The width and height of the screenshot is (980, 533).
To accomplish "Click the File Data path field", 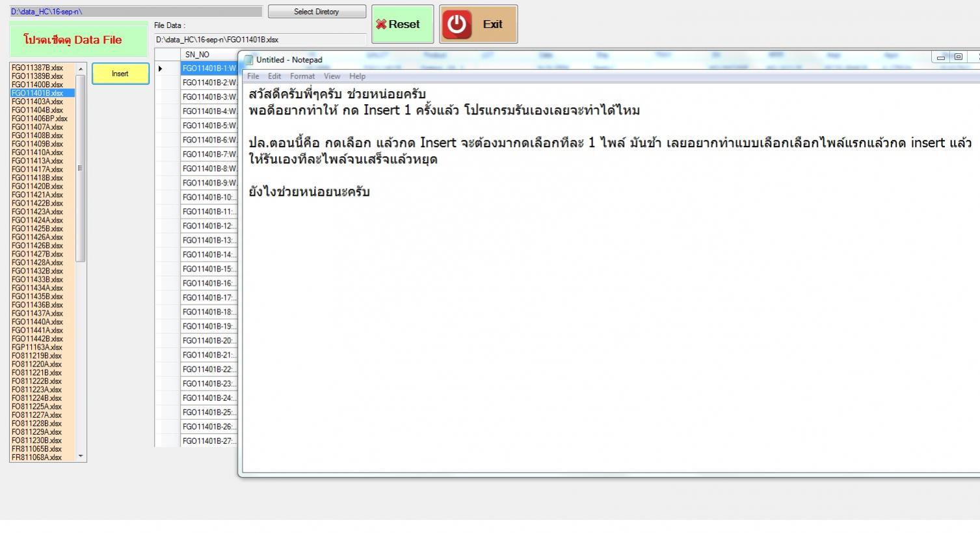I will click(260, 40).
